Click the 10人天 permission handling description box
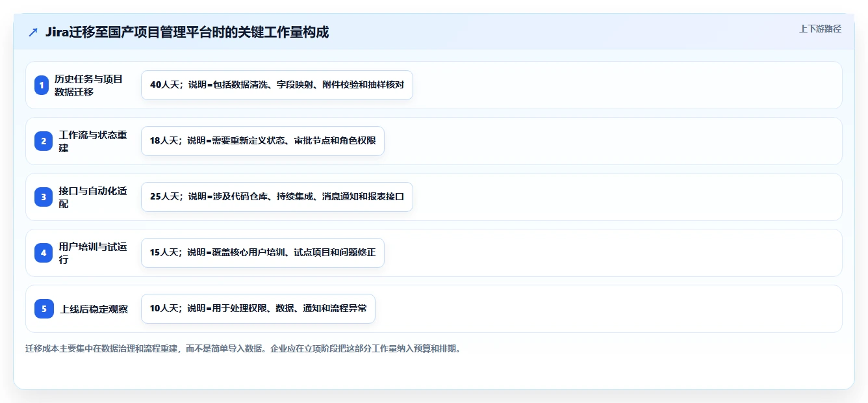 [258, 309]
